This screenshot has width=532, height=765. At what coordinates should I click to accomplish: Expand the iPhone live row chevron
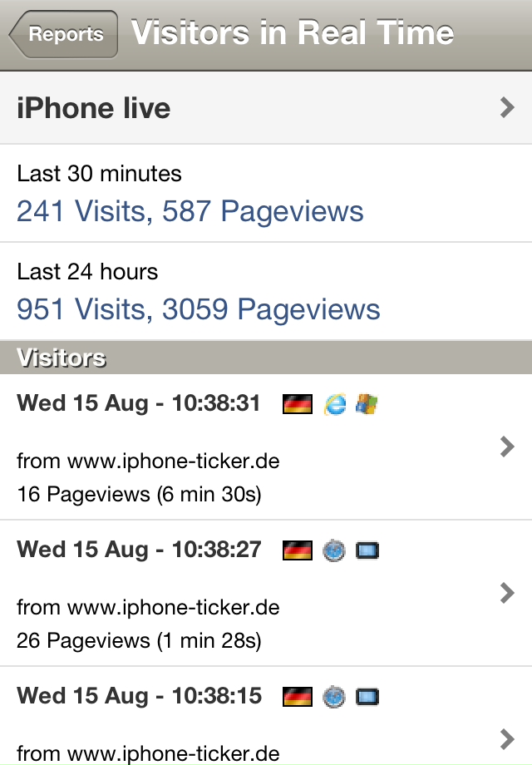[x=507, y=107]
